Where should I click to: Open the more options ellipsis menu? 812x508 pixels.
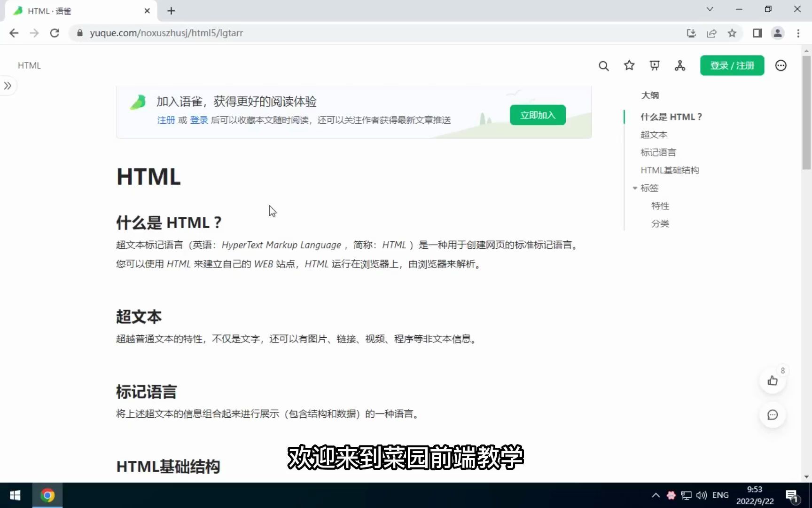pos(781,66)
